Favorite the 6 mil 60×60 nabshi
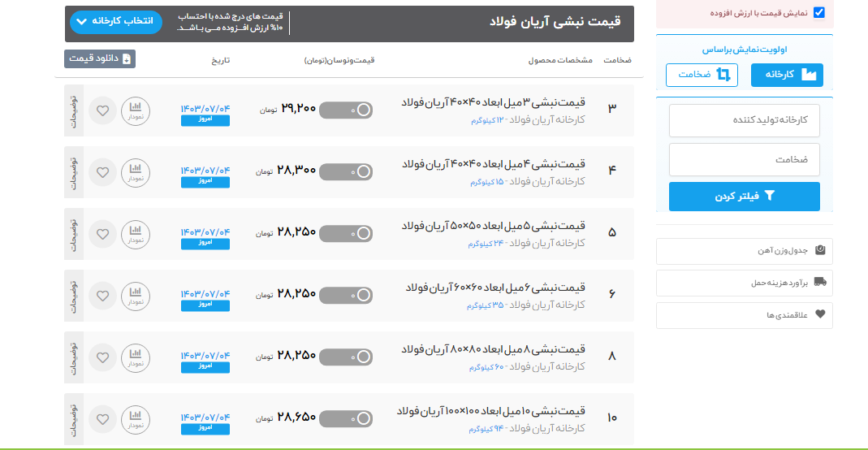Image resolution: width=868 pixels, height=450 pixels. click(x=102, y=296)
